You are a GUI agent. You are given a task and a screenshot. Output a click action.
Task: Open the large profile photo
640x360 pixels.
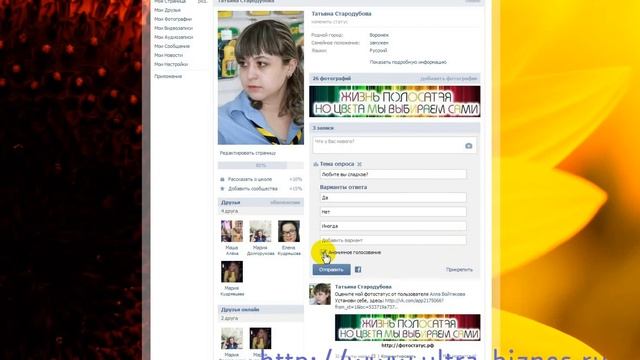coord(261,78)
